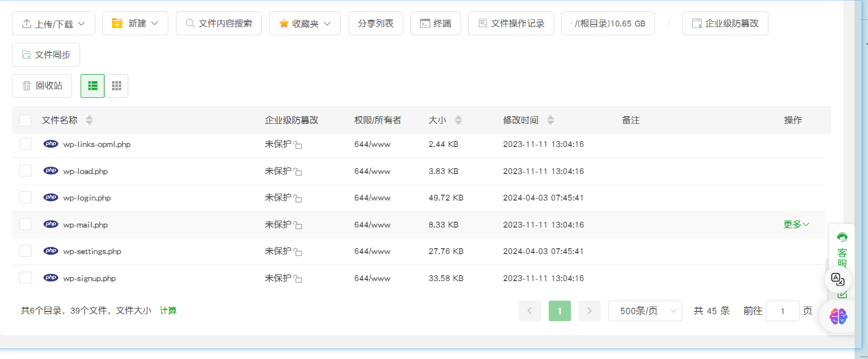The image size is (868, 359).
Task: Open 文件同步 file sync
Action: 46,55
